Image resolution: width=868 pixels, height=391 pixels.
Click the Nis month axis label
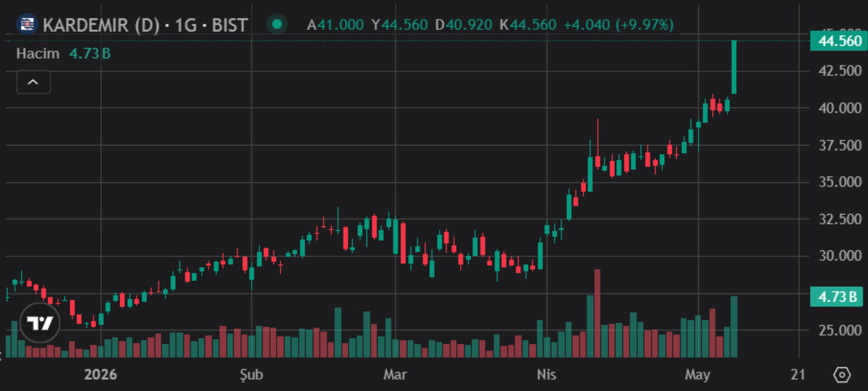pyautogui.click(x=546, y=375)
